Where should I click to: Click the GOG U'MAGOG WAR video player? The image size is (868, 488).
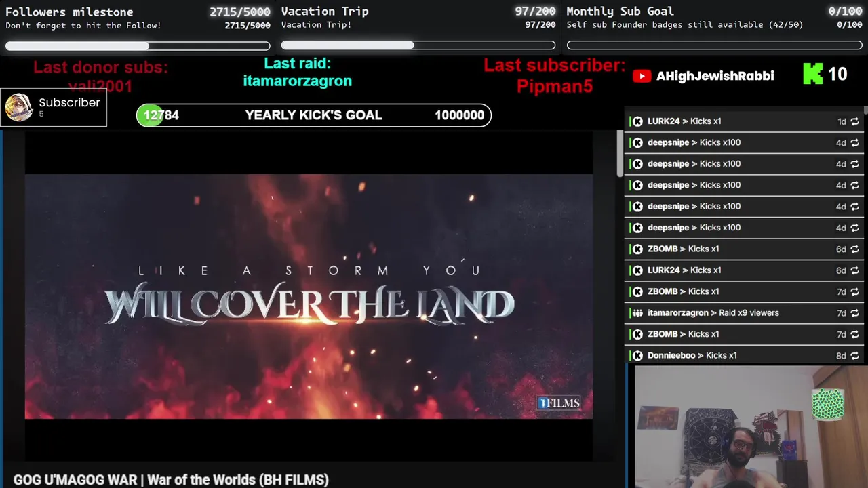pyautogui.click(x=309, y=296)
